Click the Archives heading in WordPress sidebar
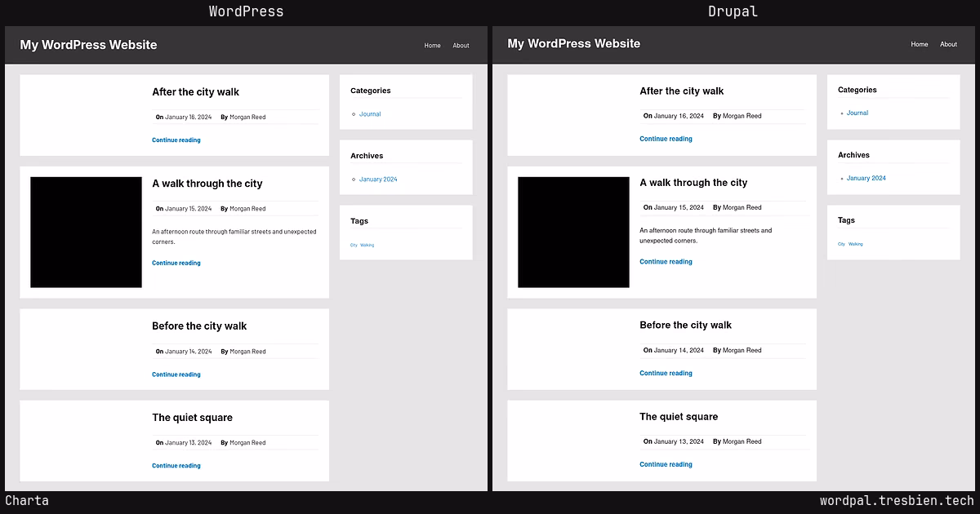The width and height of the screenshot is (980, 514). [367, 156]
